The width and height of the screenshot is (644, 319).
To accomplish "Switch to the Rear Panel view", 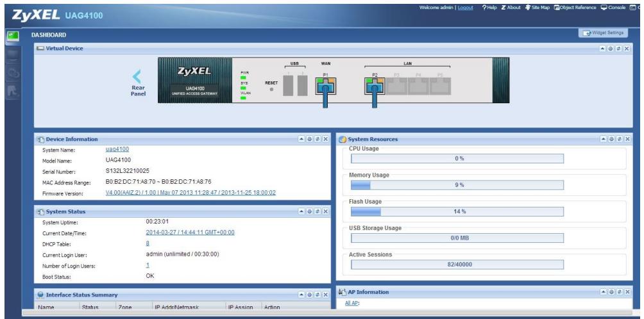I will pos(138,83).
